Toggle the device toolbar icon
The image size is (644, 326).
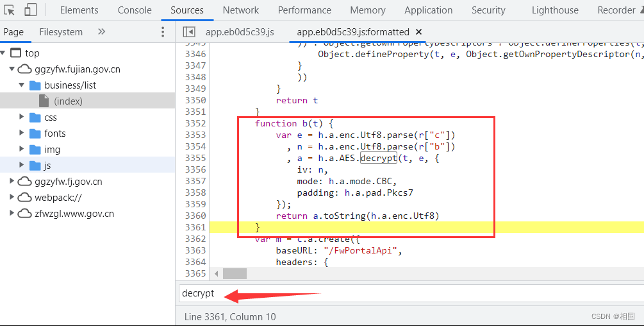click(30, 10)
